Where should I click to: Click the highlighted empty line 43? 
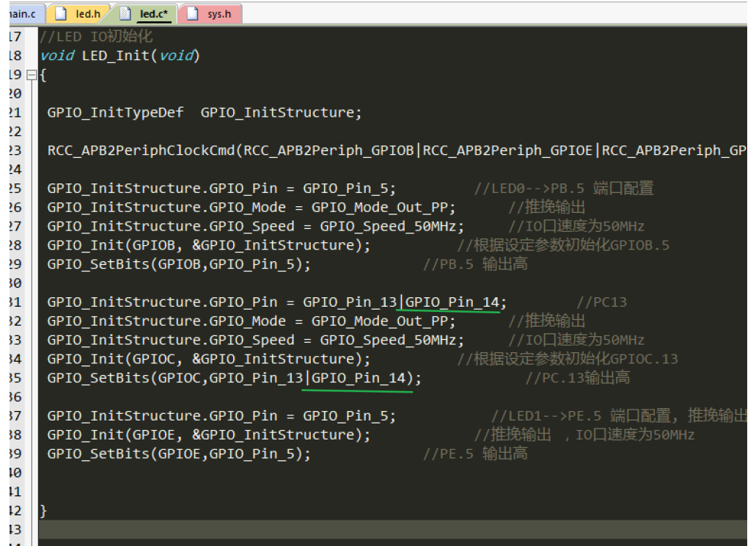coord(392,529)
